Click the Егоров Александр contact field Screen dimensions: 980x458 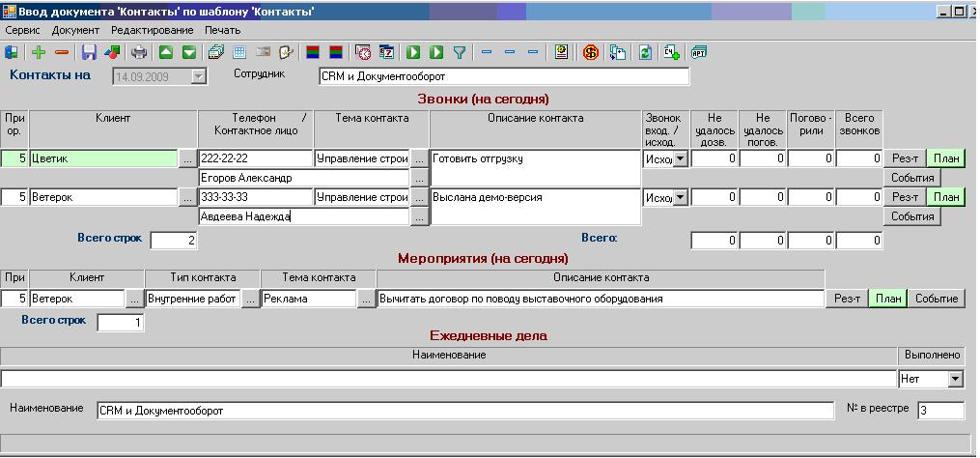tap(304, 179)
